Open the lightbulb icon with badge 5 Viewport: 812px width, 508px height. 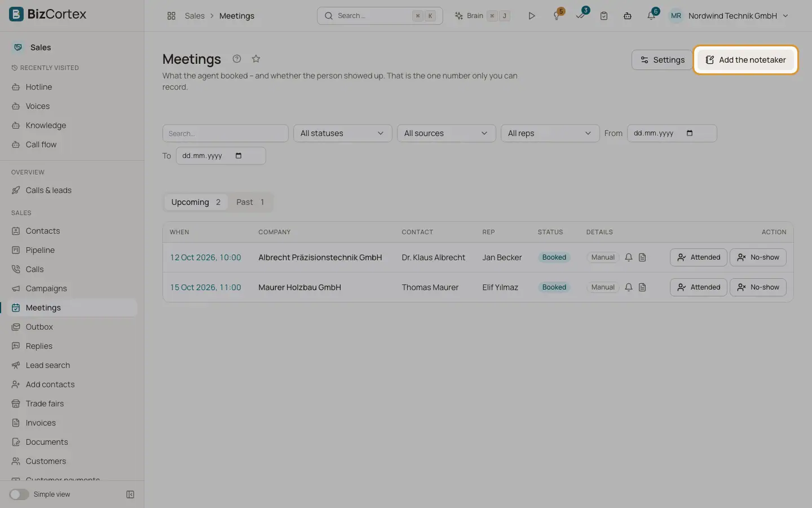click(557, 16)
